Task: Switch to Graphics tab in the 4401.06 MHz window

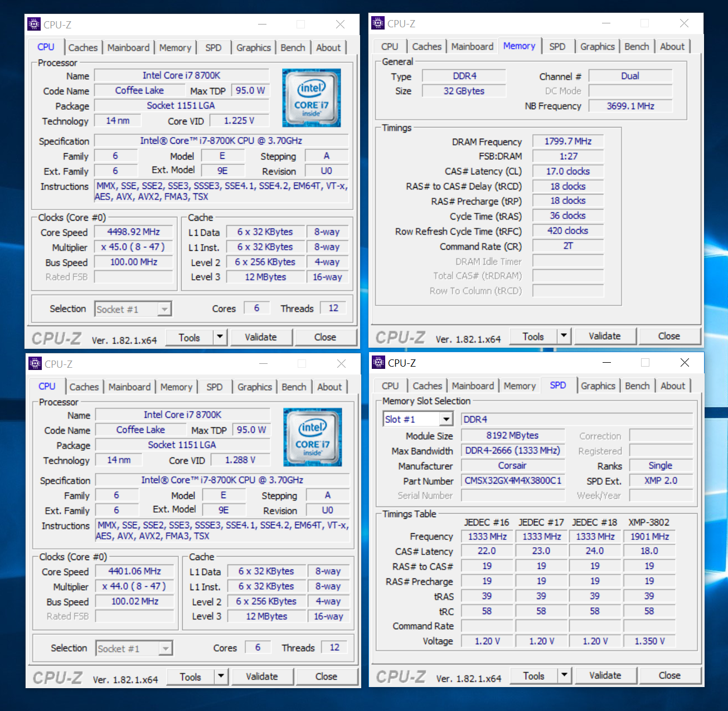Action: [x=255, y=387]
